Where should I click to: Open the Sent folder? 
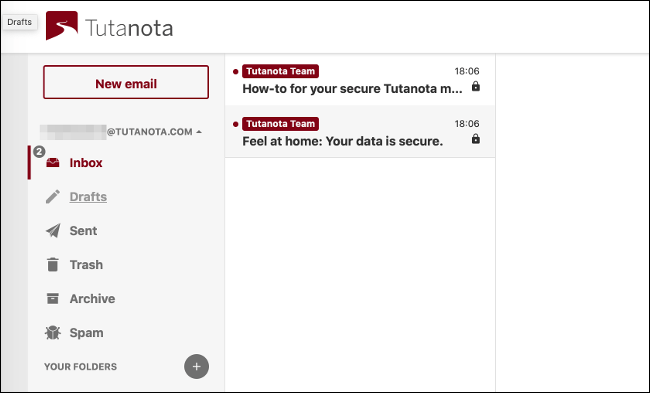83,230
